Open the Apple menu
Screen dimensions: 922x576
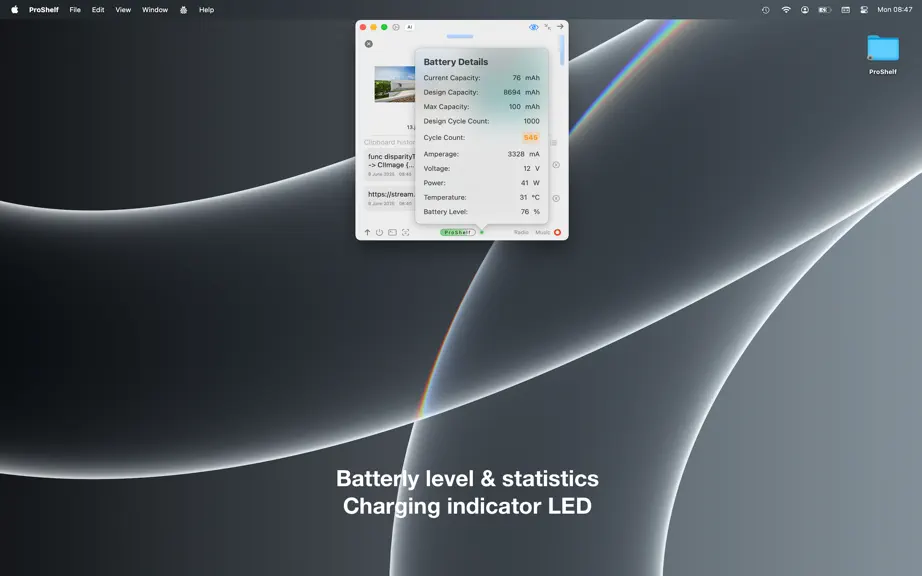[x=15, y=9]
